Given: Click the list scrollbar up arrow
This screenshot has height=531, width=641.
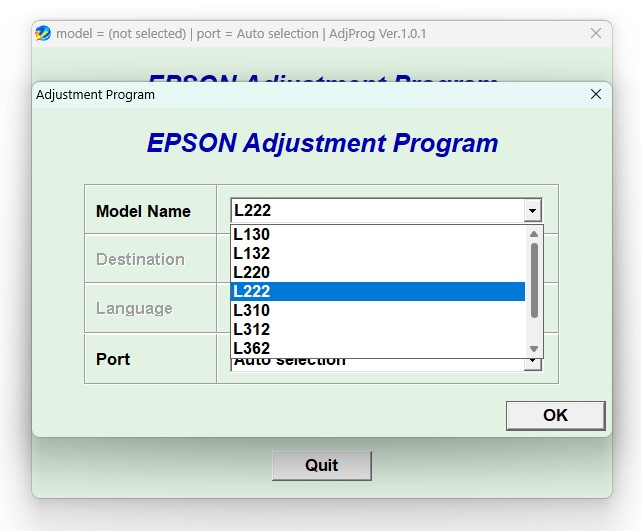Looking at the screenshot, I should tap(533, 234).
